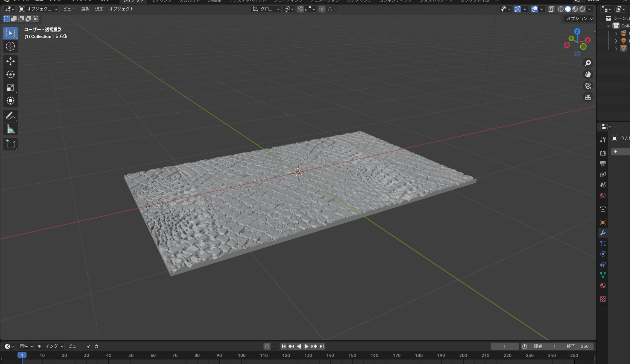Select the 3D Cursor tool
This screenshot has height=364, width=630.
pos(11,47)
